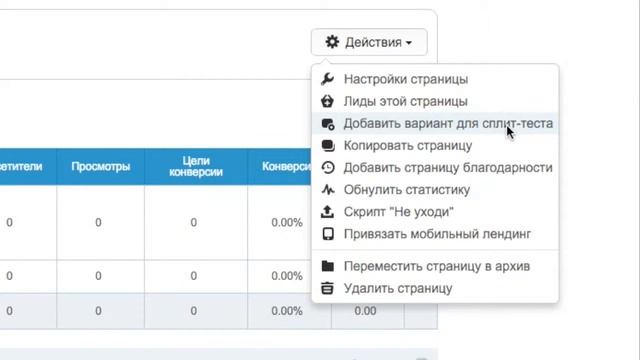Choose Переместить страницу в архив
The image size is (640, 360).
[435, 266]
